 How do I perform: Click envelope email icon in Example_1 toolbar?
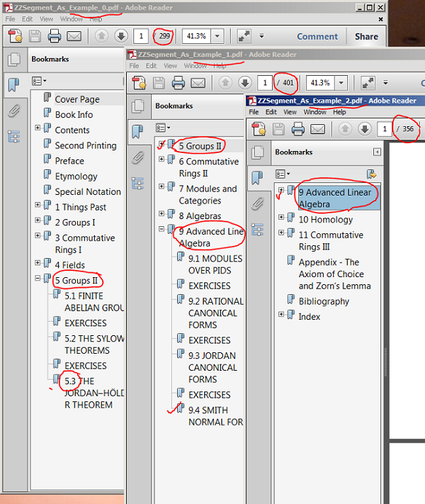click(198, 83)
